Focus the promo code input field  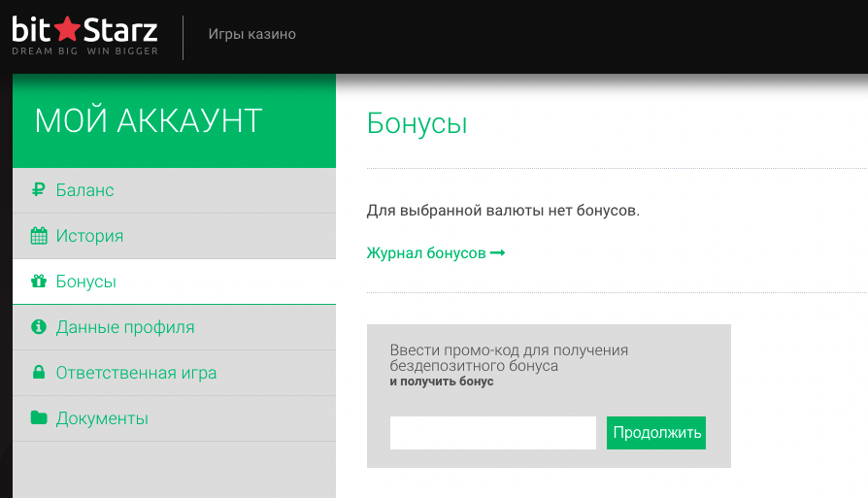[492, 433]
